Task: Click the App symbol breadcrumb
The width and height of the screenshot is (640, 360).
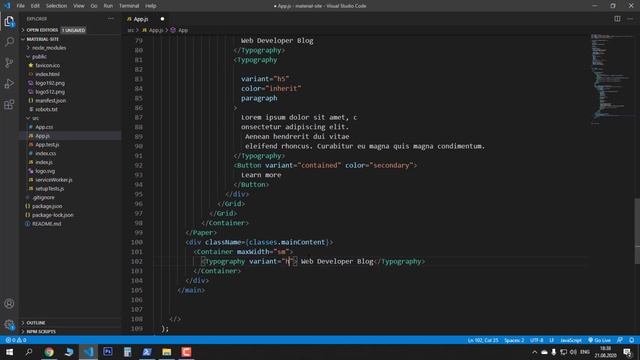Action: tap(182, 30)
